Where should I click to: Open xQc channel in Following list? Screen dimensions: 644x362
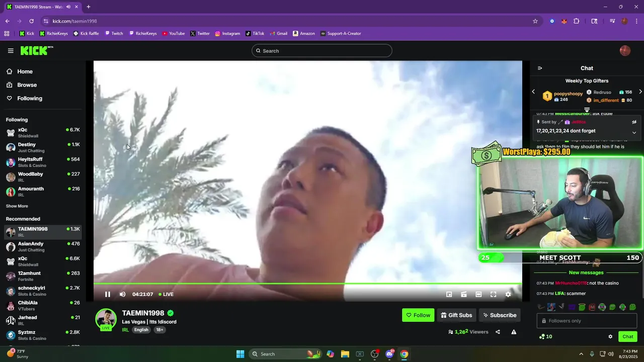[x=43, y=133]
